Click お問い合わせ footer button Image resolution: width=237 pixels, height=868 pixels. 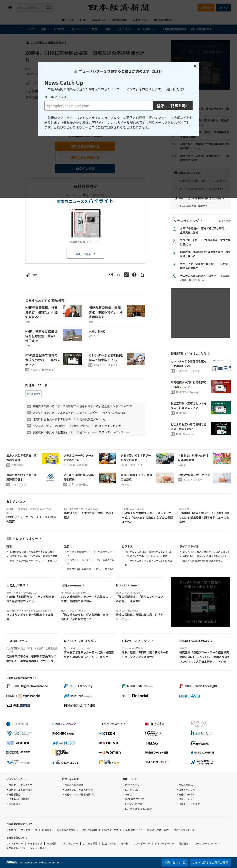[x=175, y=862]
